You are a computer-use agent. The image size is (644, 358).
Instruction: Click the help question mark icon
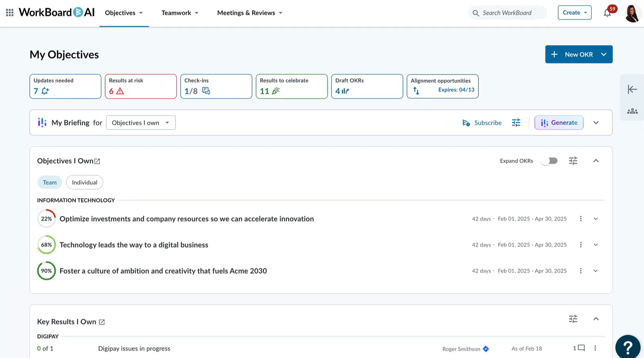coord(628,347)
